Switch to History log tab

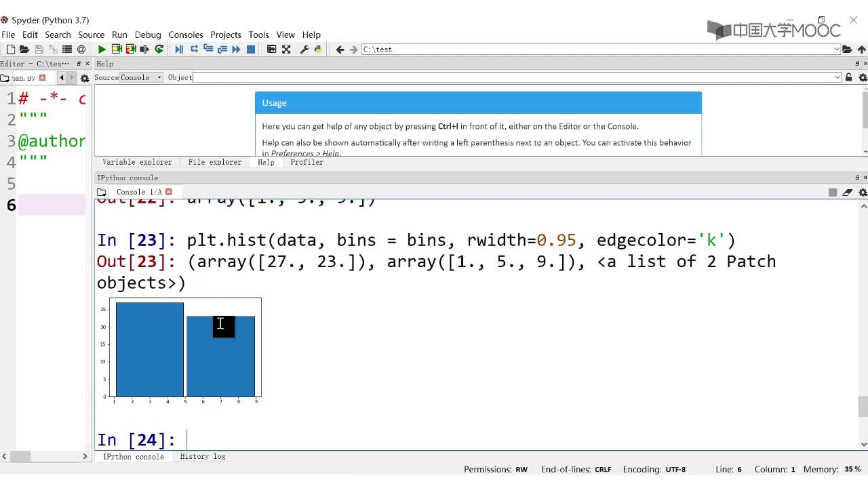202,457
